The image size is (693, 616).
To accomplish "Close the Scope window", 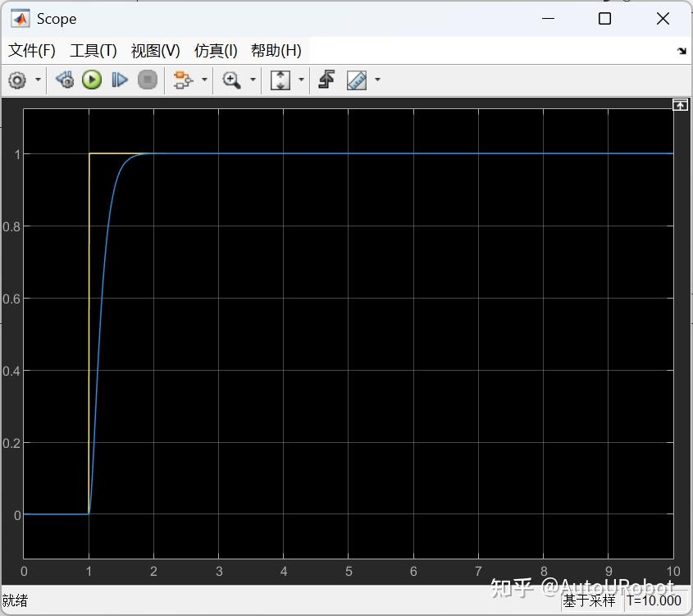I will click(x=663, y=19).
